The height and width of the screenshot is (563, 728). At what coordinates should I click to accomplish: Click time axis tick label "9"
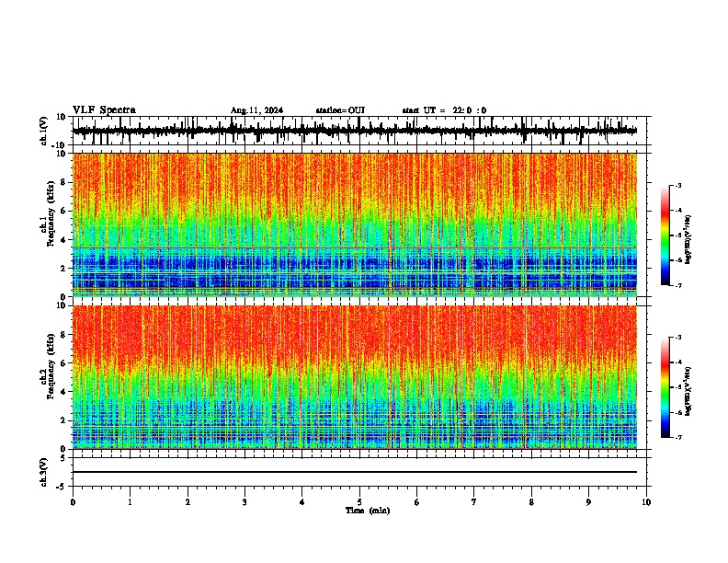tap(588, 502)
